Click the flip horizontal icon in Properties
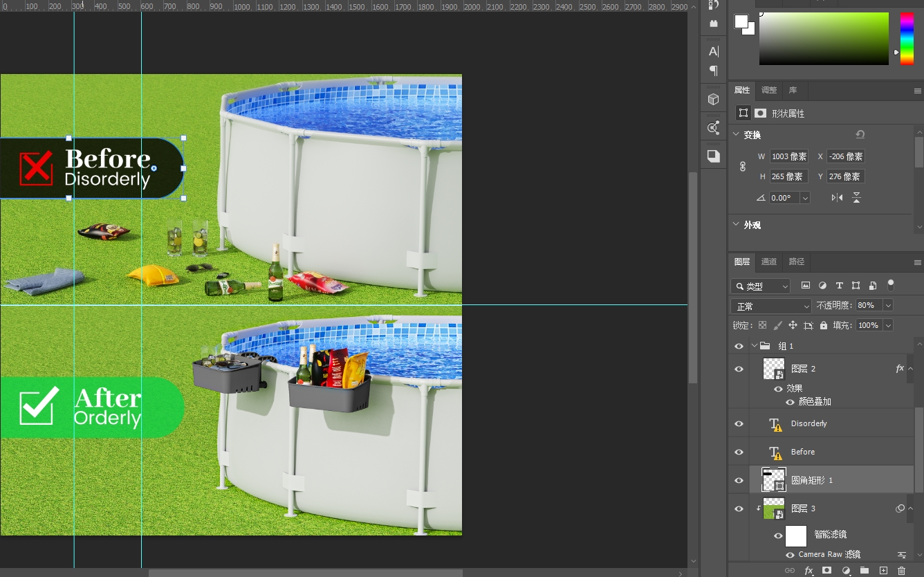This screenshot has height=577, width=924. (837, 198)
